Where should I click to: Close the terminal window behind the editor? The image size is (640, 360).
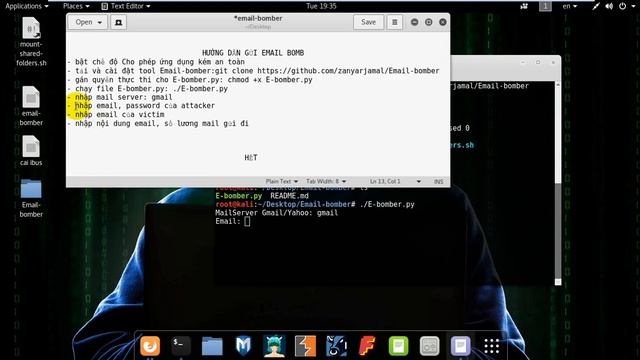click(553, 62)
